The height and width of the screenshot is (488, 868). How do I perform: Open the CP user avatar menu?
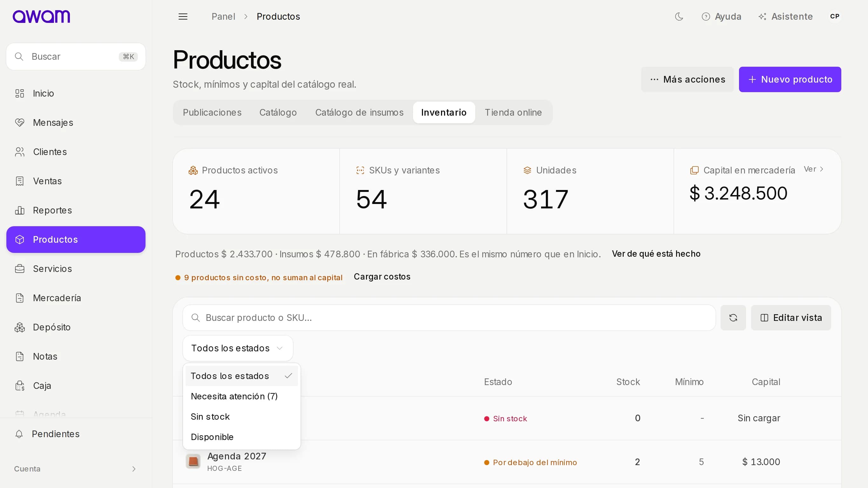[x=835, y=17]
